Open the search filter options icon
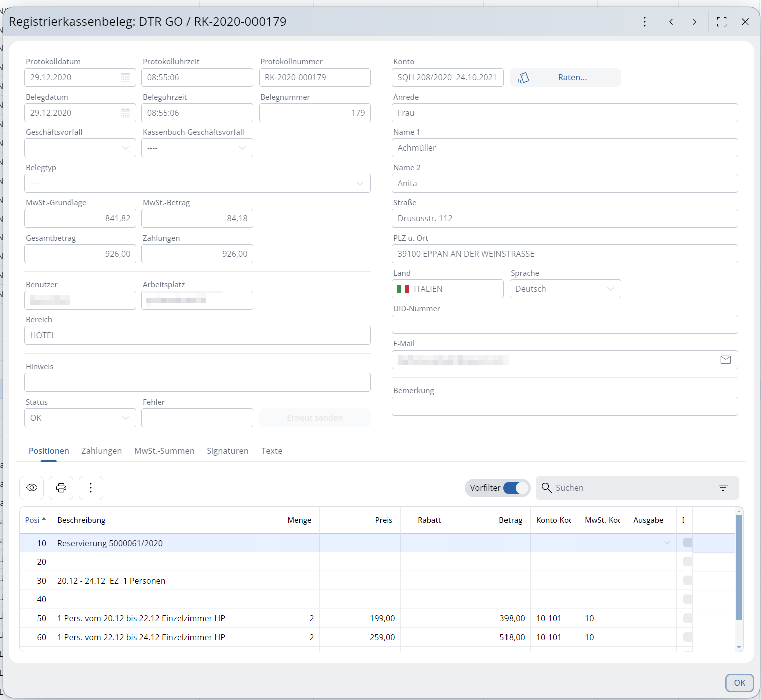This screenshot has height=700, width=761. pyautogui.click(x=723, y=488)
